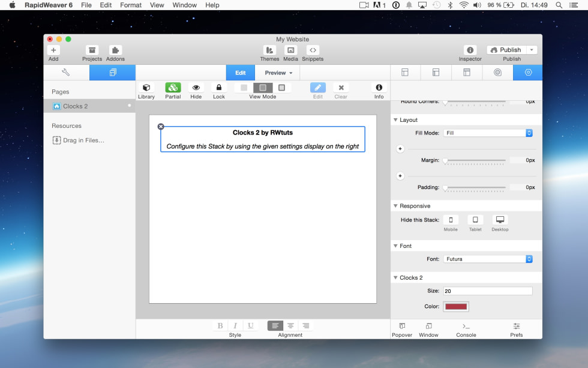Open the Projects window
588x368 pixels.
tap(92, 50)
